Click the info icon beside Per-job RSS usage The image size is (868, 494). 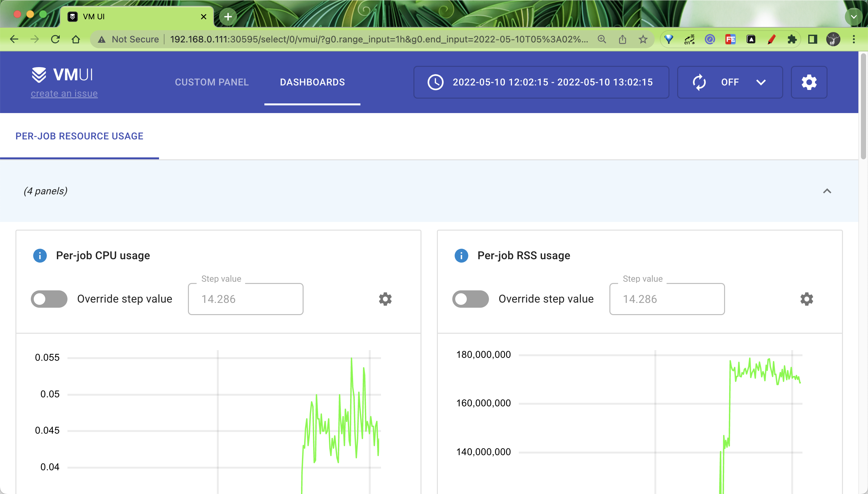pyautogui.click(x=461, y=255)
